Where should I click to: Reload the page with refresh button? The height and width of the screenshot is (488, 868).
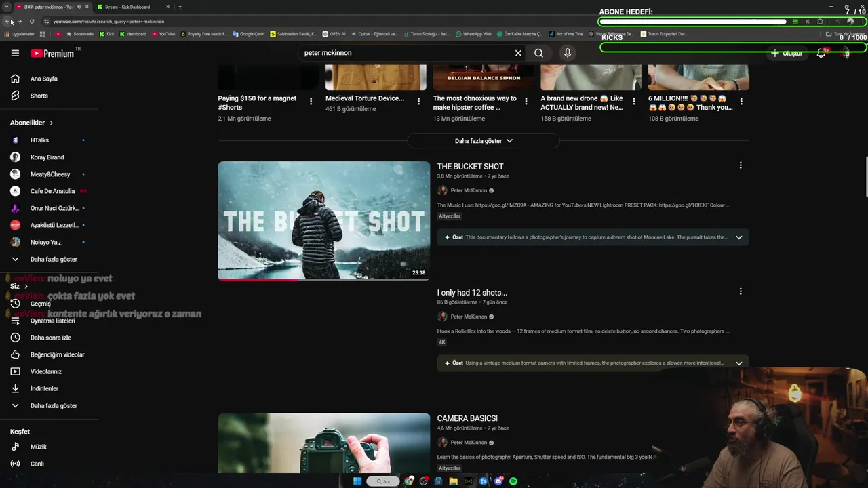pyautogui.click(x=32, y=21)
